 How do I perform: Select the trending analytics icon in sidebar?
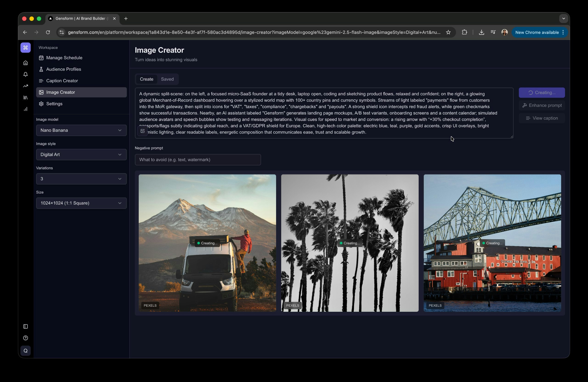coord(25,86)
